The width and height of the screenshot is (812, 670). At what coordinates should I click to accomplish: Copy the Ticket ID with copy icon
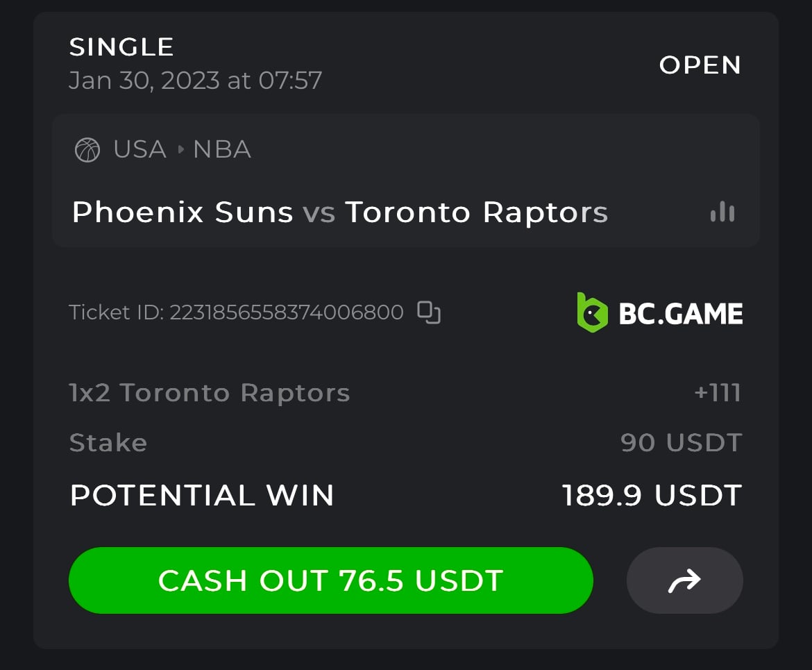point(429,312)
